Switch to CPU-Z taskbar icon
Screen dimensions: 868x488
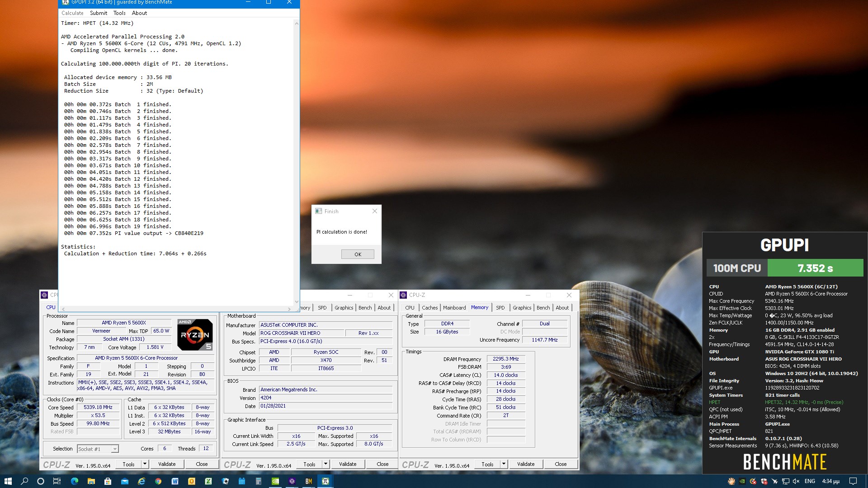pyautogui.click(x=292, y=481)
